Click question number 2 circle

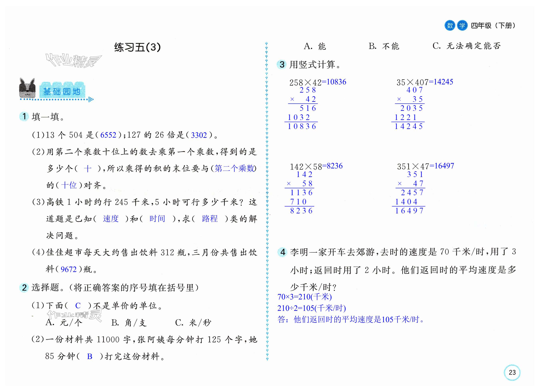click(24, 288)
